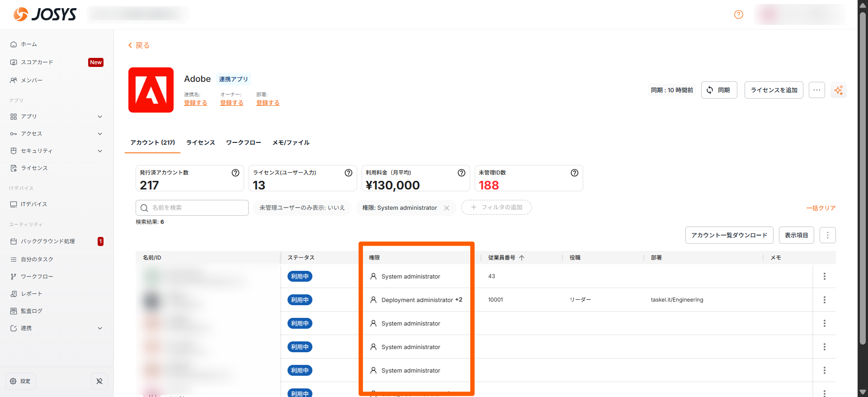Click the AI sparkle assistant icon

838,90
